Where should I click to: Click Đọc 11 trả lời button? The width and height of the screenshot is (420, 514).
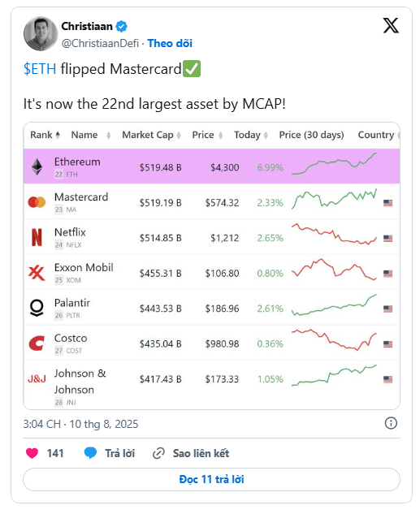pyautogui.click(x=211, y=480)
